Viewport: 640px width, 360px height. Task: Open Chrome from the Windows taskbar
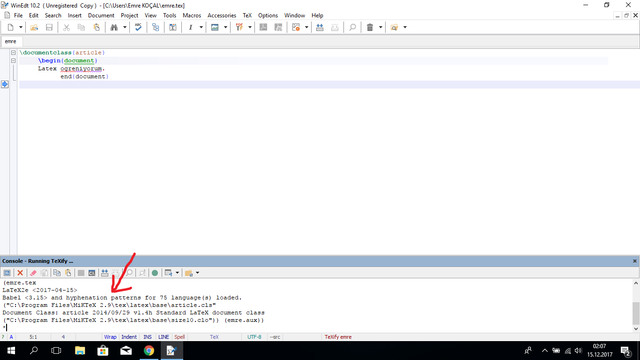click(149, 351)
